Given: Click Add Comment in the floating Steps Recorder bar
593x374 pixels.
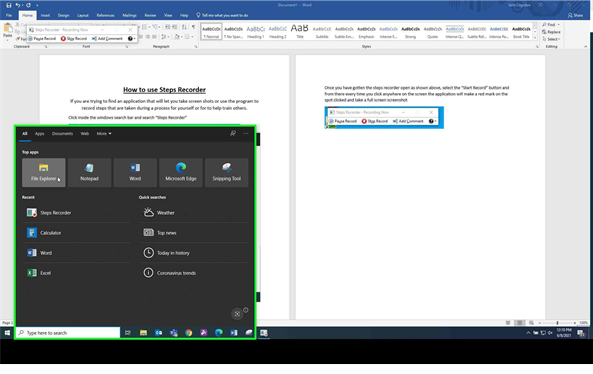Looking at the screenshot, I should [107, 39].
